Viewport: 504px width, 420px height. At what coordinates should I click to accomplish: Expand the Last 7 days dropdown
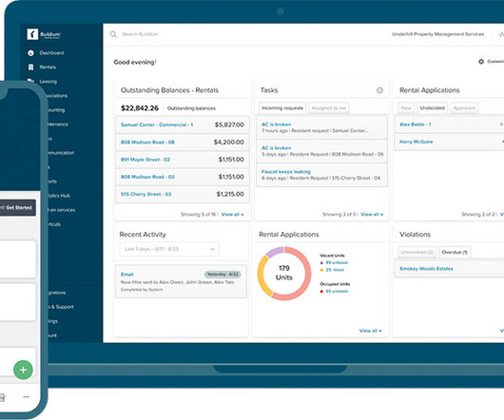pyautogui.click(x=169, y=249)
